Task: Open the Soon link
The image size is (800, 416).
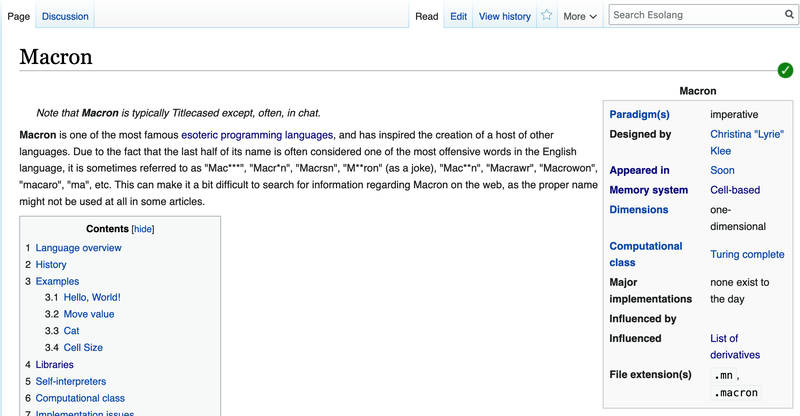Action: coord(722,170)
